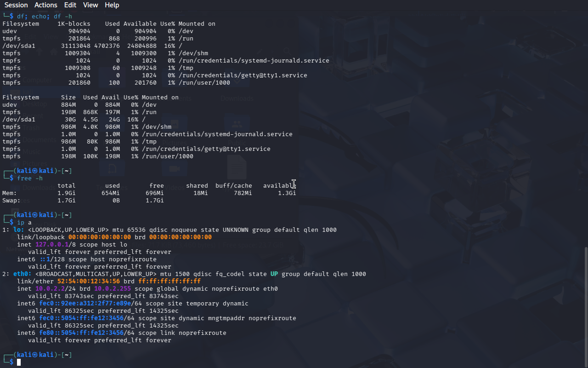Open the Actions menu

[46, 5]
